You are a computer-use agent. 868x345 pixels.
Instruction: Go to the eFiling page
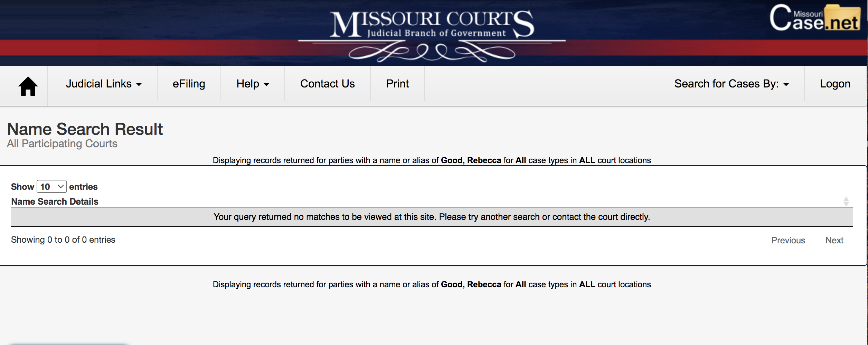pos(189,84)
